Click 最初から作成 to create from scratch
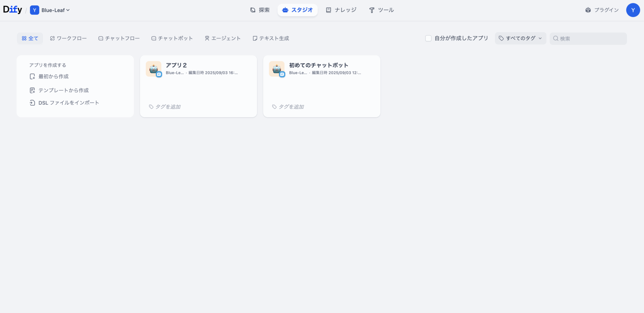Image resolution: width=644 pixels, height=313 pixels. 53,76
